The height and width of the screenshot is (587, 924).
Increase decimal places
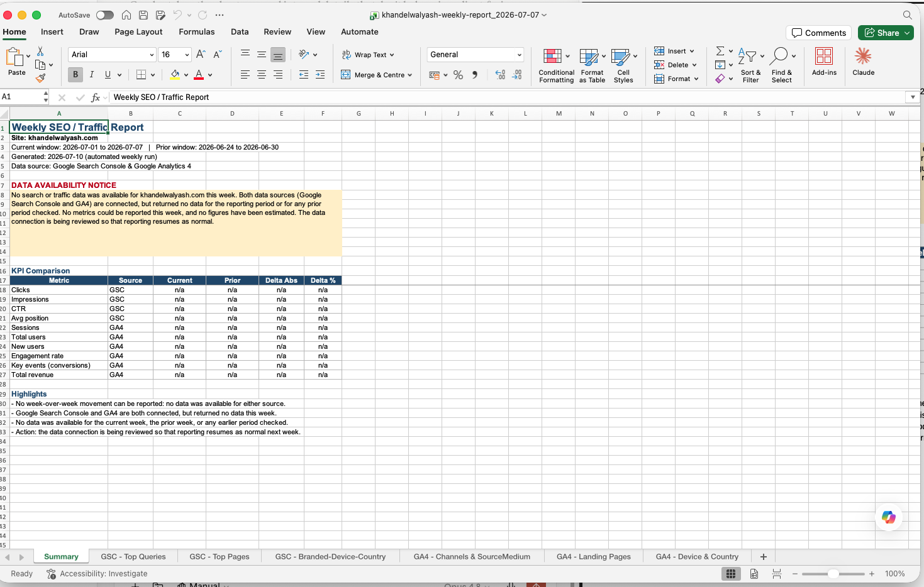(x=500, y=75)
